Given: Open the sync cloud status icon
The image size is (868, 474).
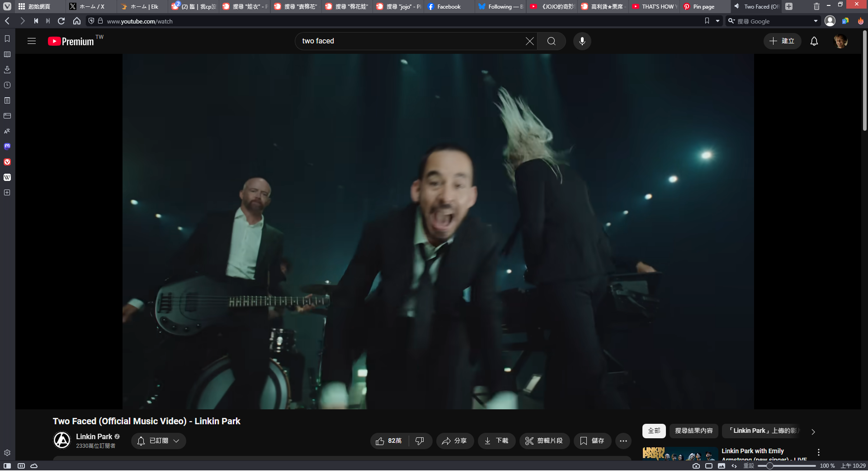Looking at the screenshot, I should click(34, 466).
